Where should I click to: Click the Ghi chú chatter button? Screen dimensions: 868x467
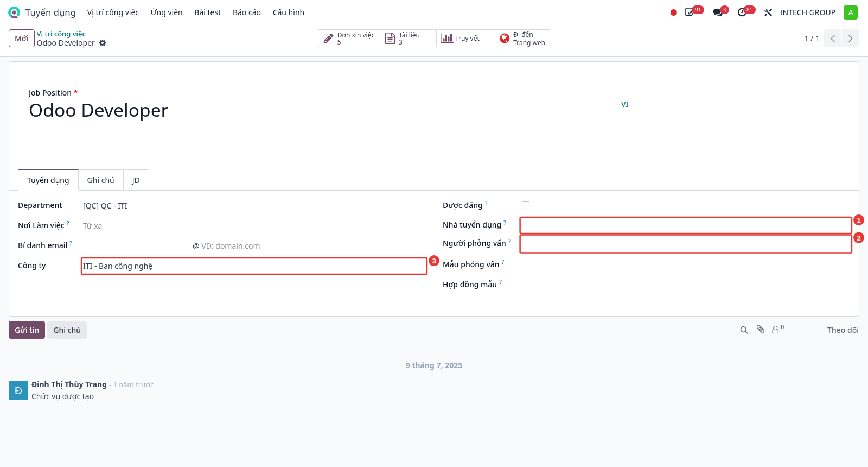[x=67, y=330]
